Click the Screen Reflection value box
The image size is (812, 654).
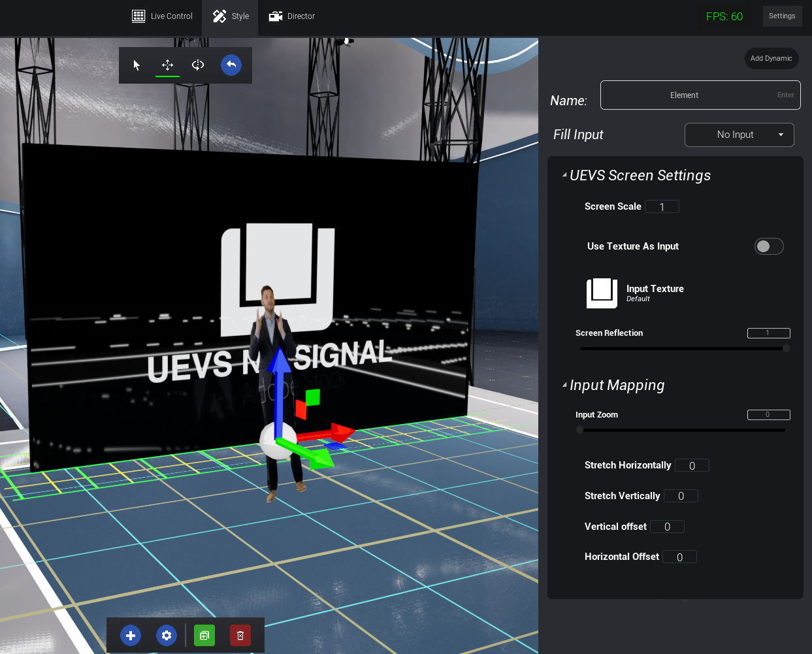(x=768, y=333)
